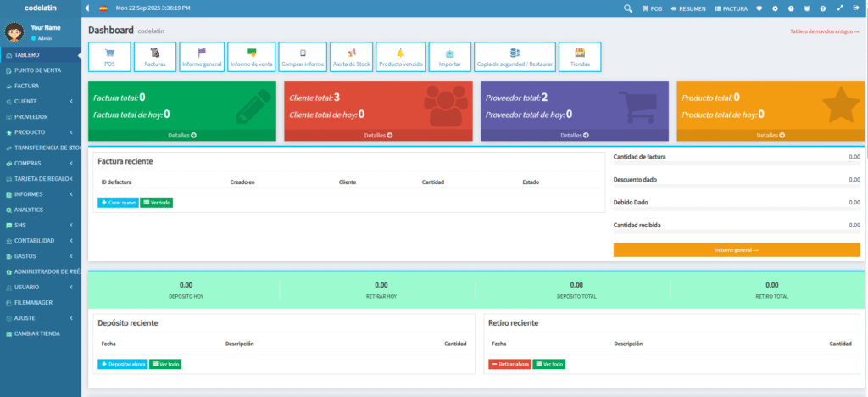Click the Spanish flag language selector
Image resolution: width=868 pixels, height=397 pixels.
tap(103, 8)
